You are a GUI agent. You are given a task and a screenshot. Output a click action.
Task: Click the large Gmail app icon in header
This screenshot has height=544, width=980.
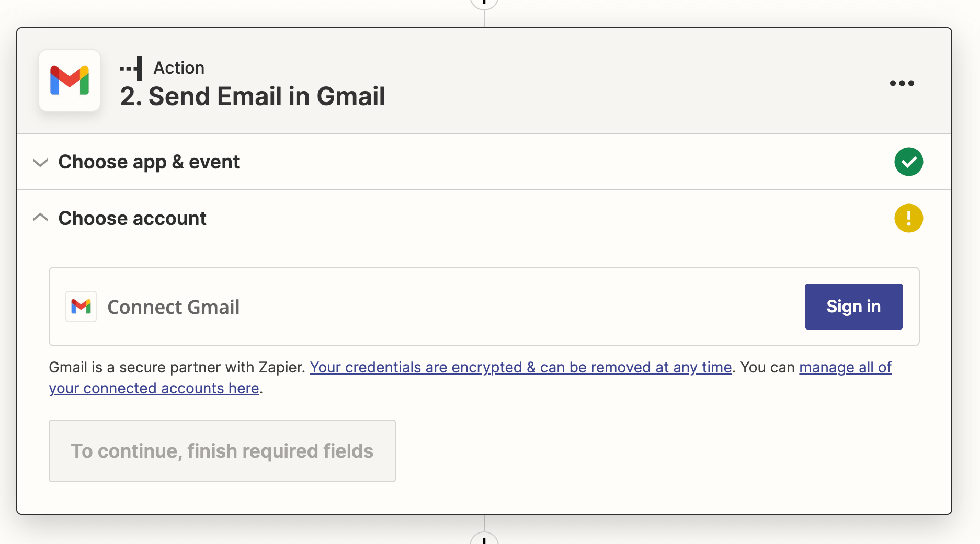click(x=70, y=81)
